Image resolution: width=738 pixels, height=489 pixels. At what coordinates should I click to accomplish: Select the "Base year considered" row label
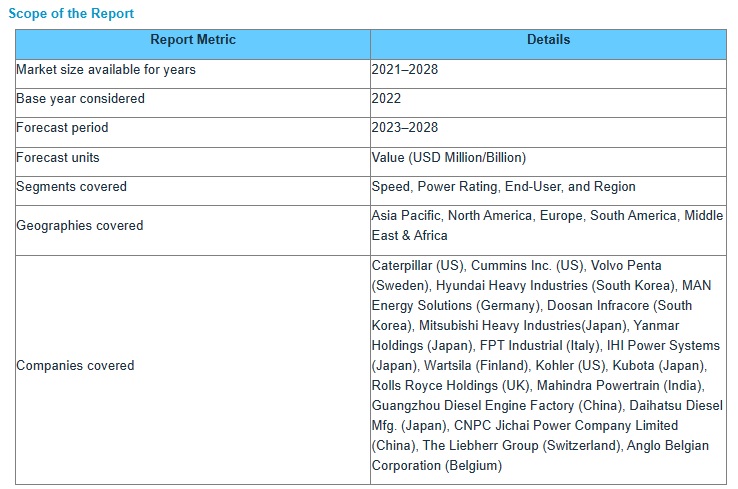click(80, 99)
